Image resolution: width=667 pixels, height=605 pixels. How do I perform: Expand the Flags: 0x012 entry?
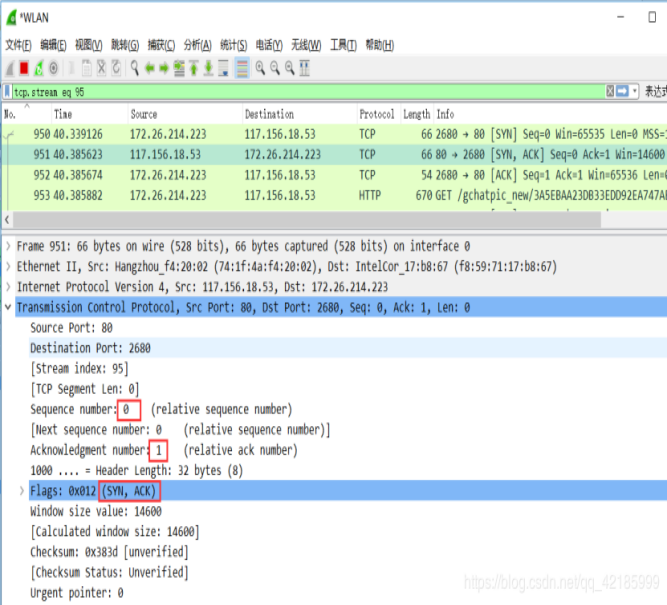(x=21, y=491)
